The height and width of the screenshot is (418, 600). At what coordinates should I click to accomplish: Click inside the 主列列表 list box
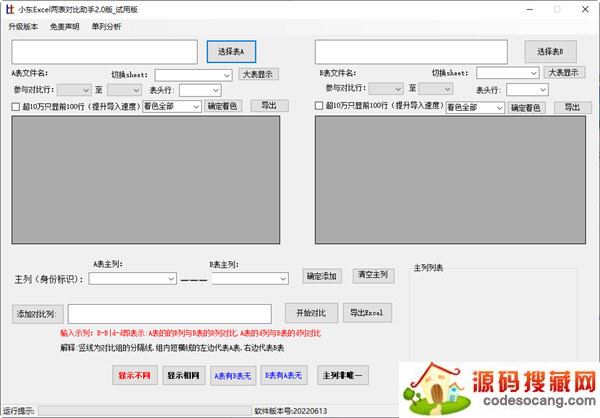point(493,315)
